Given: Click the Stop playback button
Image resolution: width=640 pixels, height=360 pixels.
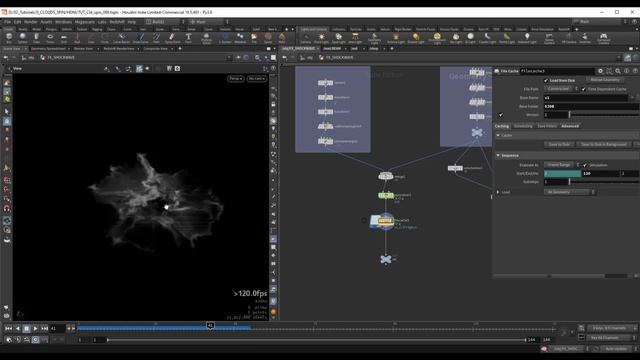Looking at the screenshot, I should pos(27,328).
